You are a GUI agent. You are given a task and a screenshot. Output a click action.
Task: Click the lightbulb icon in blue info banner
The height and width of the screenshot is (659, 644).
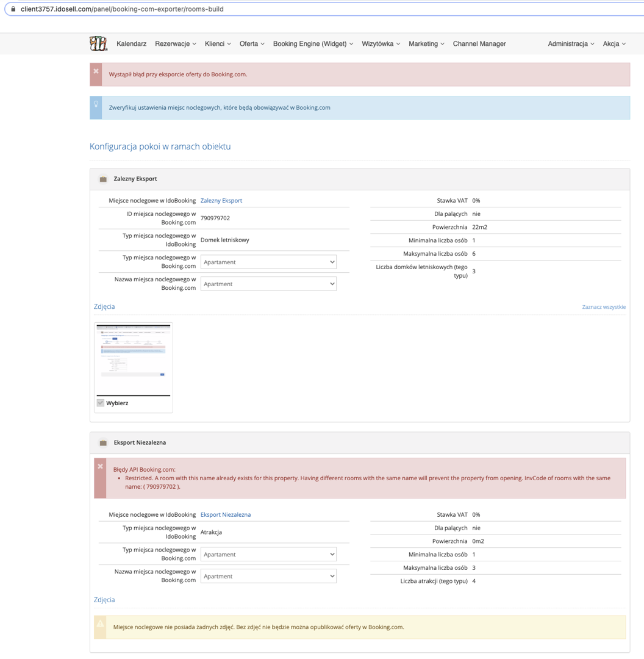click(96, 104)
